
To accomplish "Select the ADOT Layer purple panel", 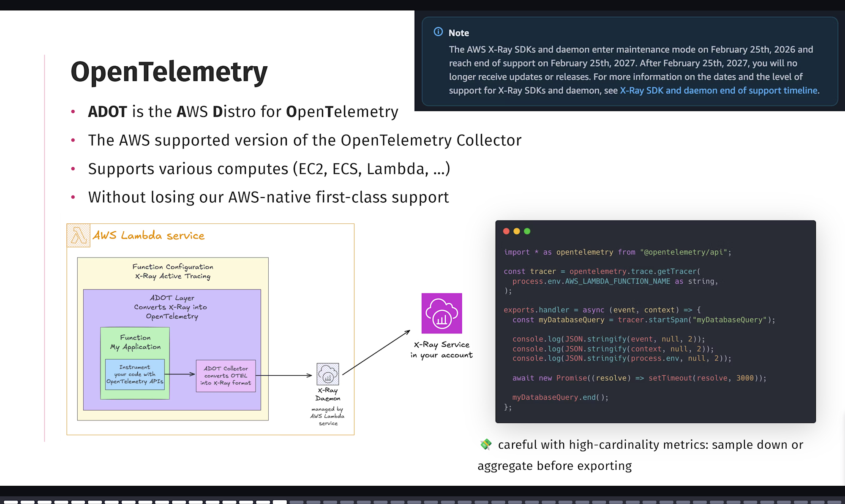I will click(x=172, y=307).
